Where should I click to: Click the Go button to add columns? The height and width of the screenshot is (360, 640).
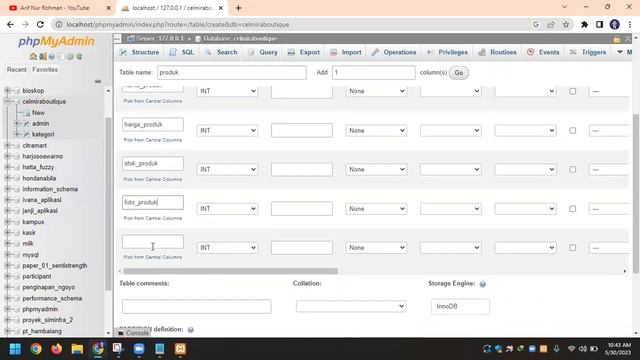(x=459, y=73)
